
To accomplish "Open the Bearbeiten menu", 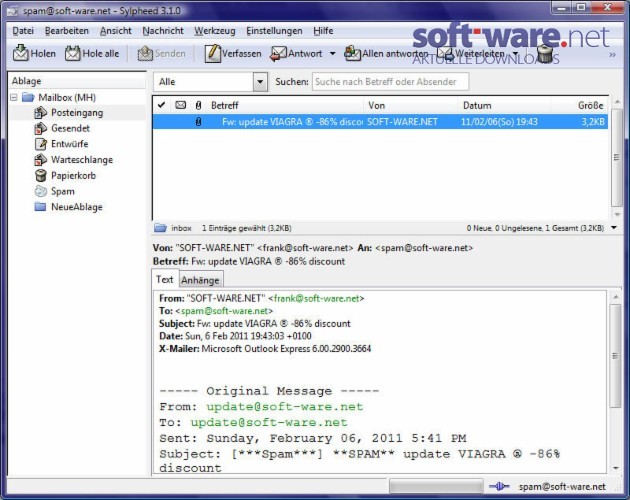I will click(67, 31).
